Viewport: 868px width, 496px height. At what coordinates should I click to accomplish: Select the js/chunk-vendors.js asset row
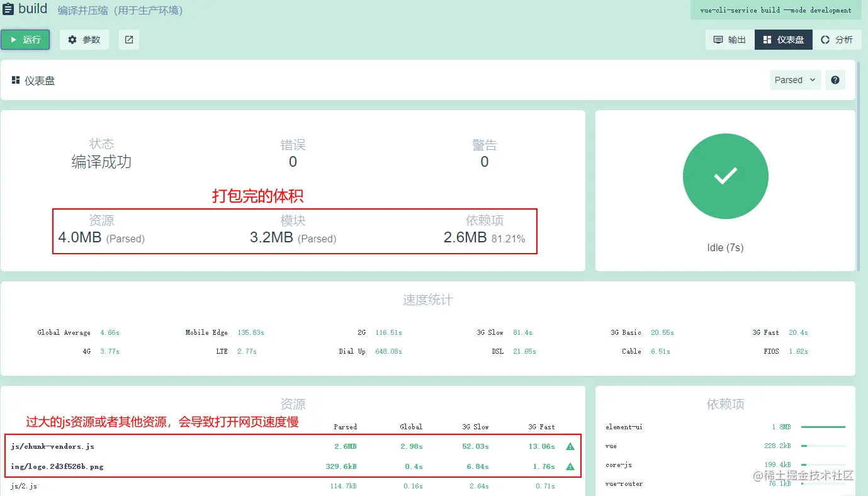(x=293, y=446)
